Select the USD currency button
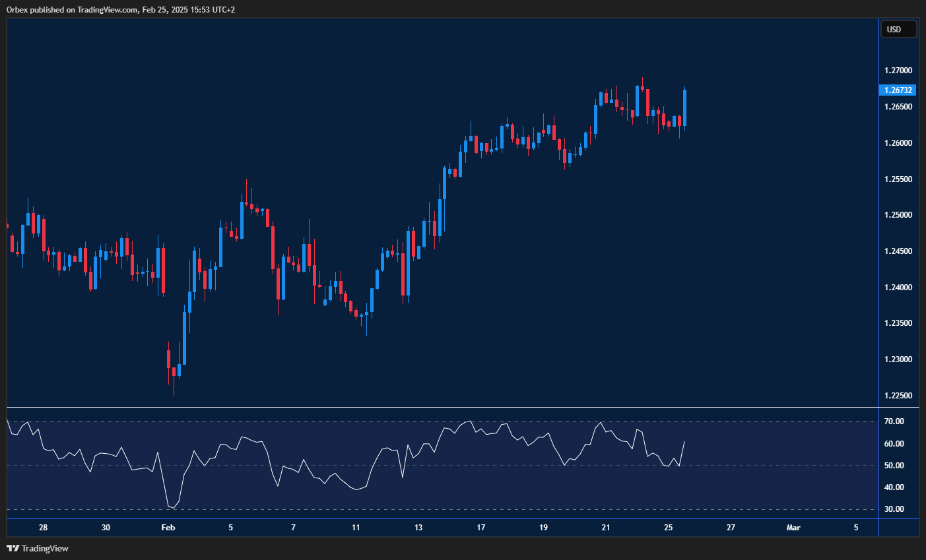 (898, 29)
